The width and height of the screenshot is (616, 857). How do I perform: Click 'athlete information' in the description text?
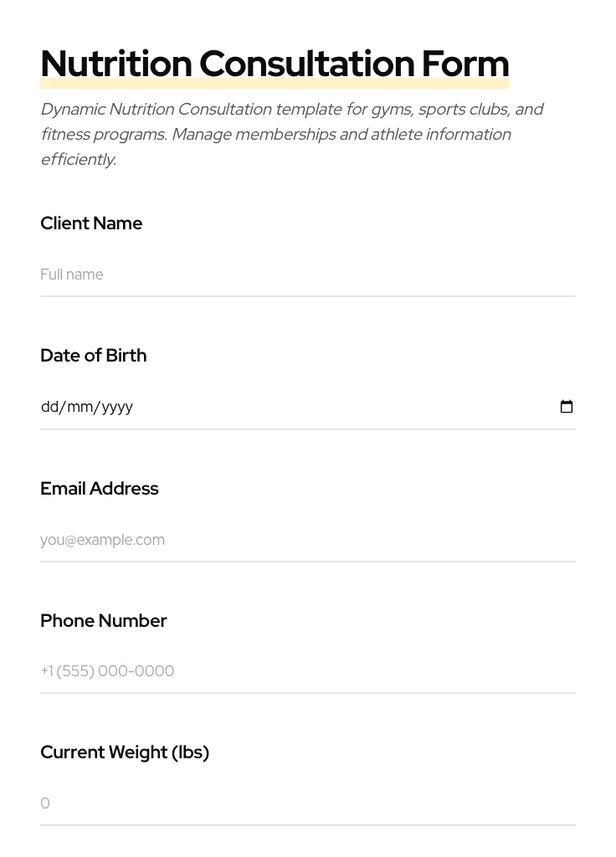(x=440, y=135)
